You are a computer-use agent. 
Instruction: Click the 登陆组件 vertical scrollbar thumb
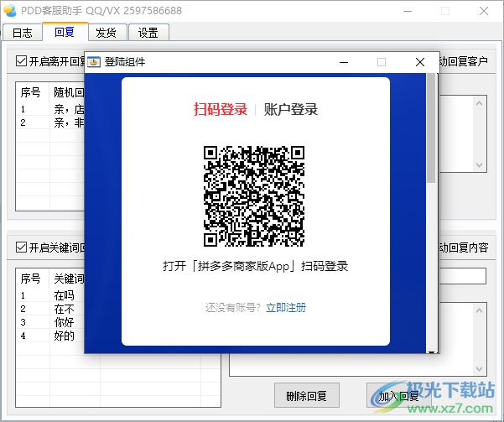point(431,128)
